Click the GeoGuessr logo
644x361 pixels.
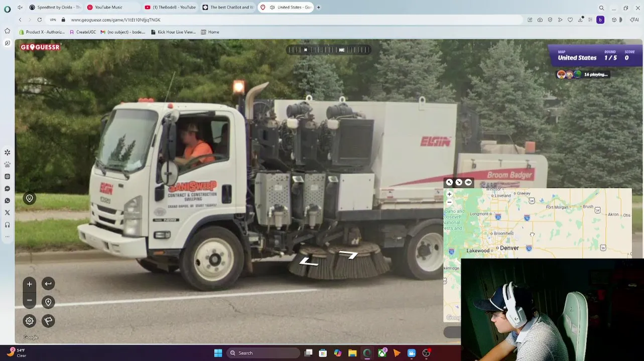[x=40, y=47]
